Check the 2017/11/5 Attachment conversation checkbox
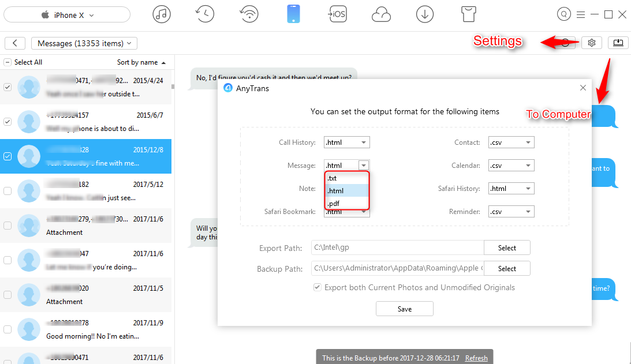The image size is (631, 364). [x=8, y=294]
